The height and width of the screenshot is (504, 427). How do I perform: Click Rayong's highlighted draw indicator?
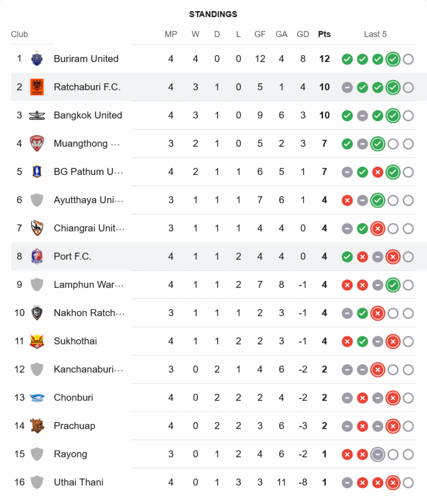coord(377,454)
